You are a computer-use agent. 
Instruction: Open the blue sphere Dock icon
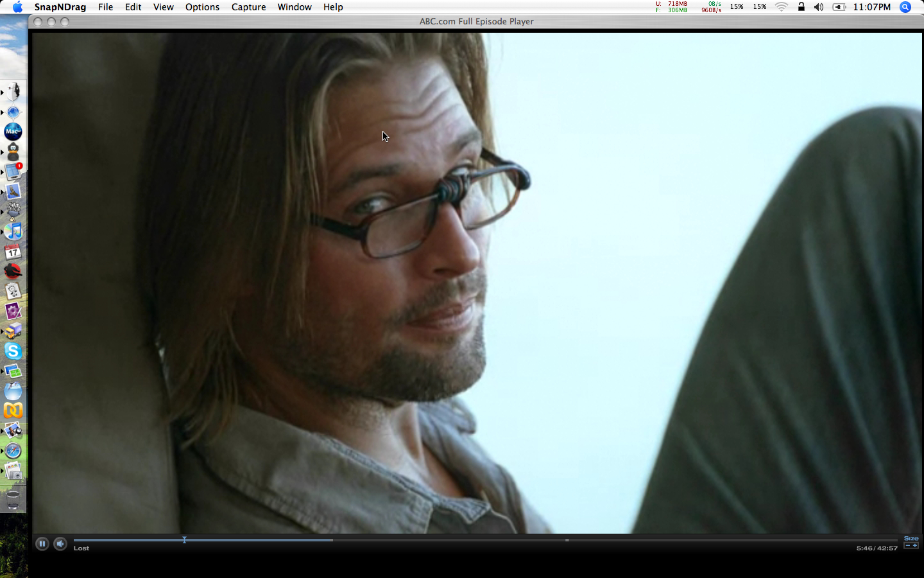[13, 390]
